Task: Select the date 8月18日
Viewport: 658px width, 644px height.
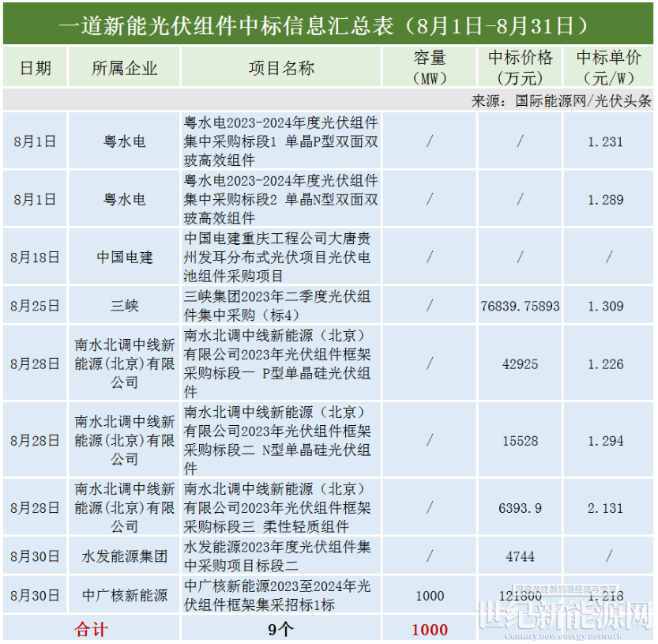Action: coord(35,258)
